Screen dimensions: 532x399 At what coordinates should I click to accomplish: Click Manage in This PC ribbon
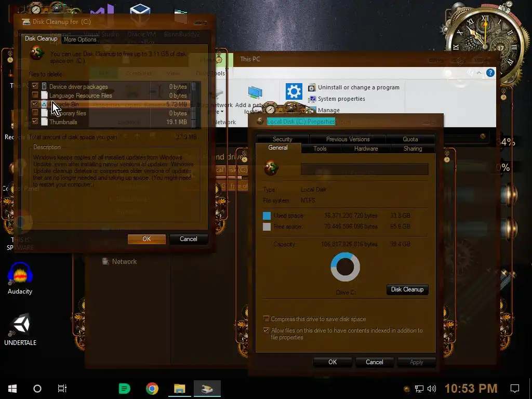tap(328, 110)
